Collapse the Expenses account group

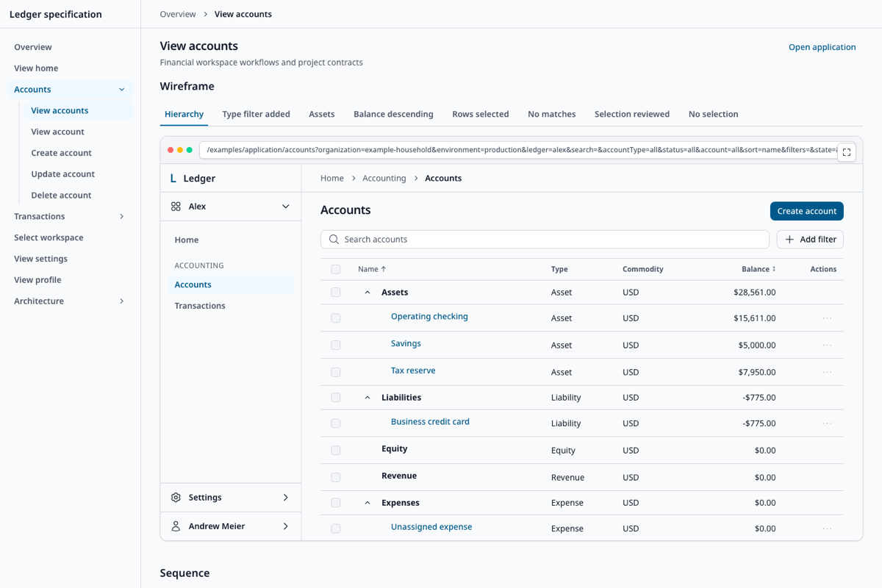click(x=367, y=503)
